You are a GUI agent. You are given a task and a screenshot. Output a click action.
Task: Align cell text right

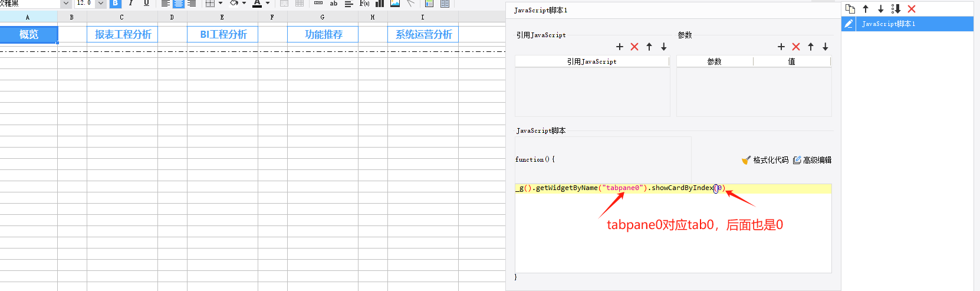[x=192, y=3]
